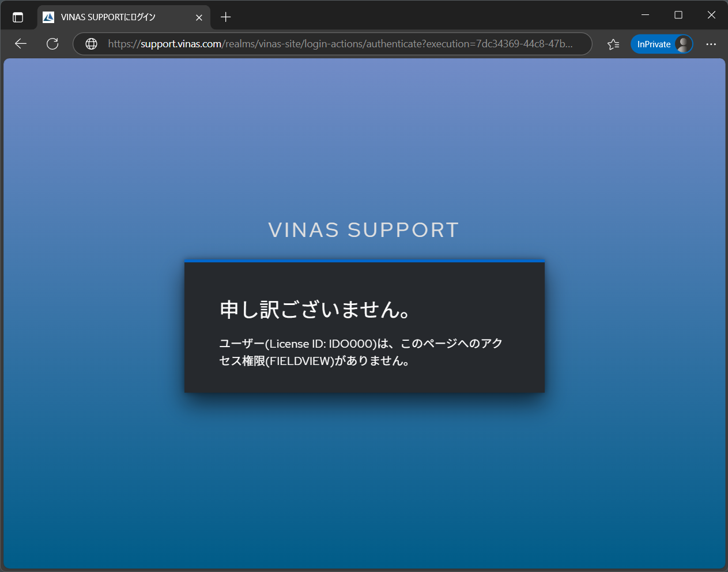The image size is (728, 572).
Task: Minimize the browser window
Action: click(x=646, y=15)
